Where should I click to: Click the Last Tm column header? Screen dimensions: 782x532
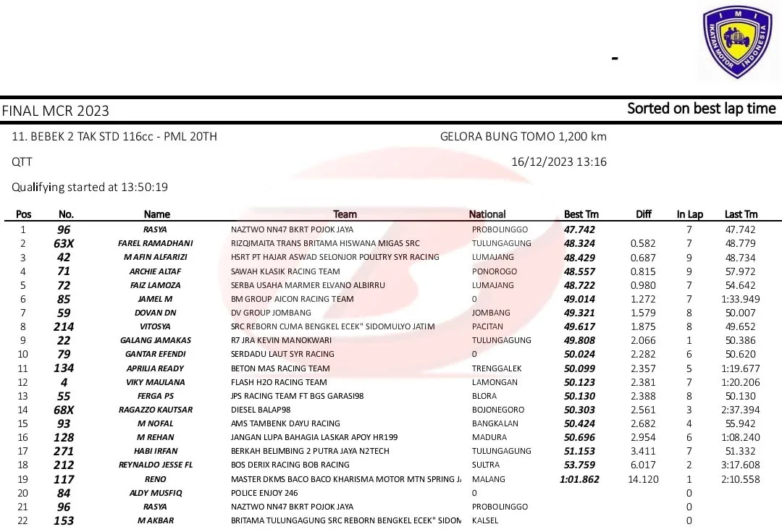pyautogui.click(x=741, y=214)
